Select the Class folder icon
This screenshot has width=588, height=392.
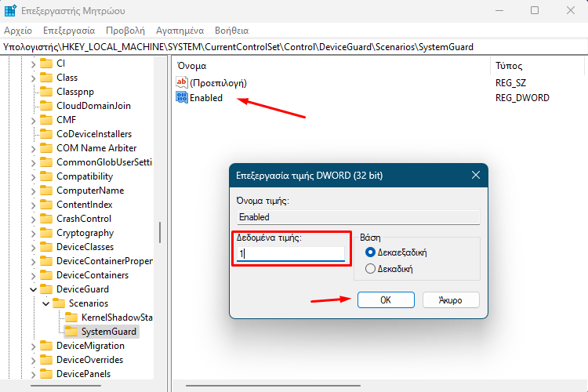point(46,78)
